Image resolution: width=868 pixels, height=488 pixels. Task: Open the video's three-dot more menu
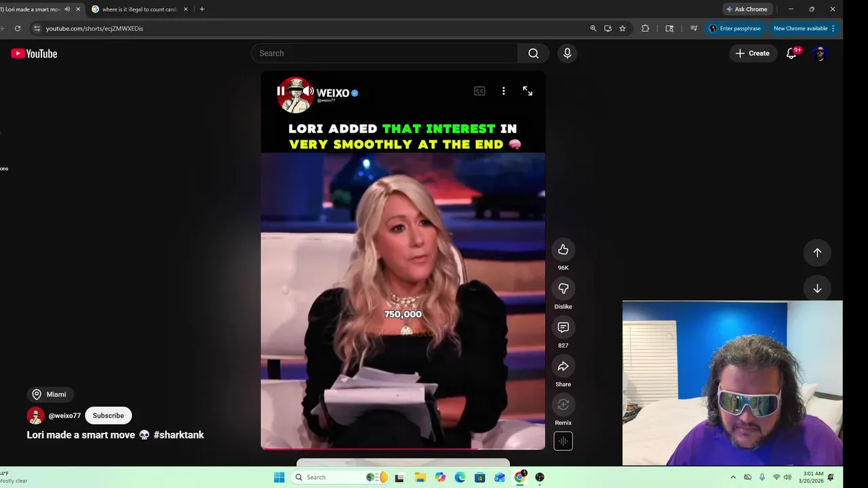[503, 91]
